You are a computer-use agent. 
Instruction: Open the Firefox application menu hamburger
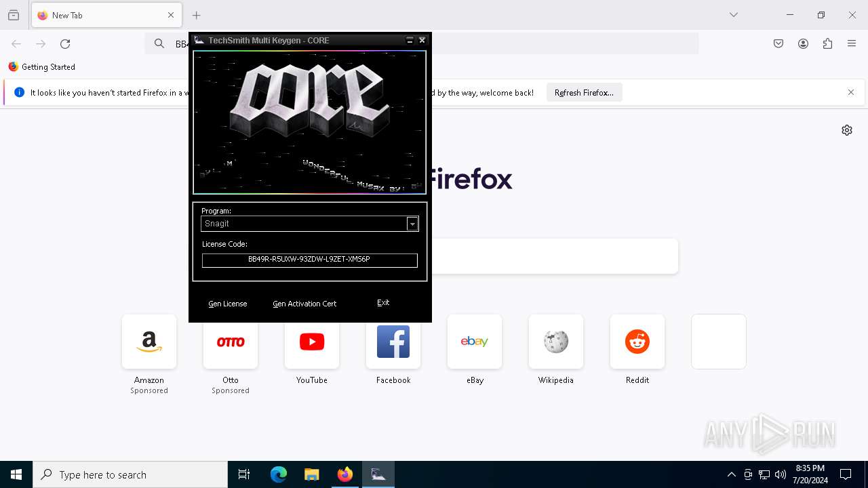[x=852, y=44]
